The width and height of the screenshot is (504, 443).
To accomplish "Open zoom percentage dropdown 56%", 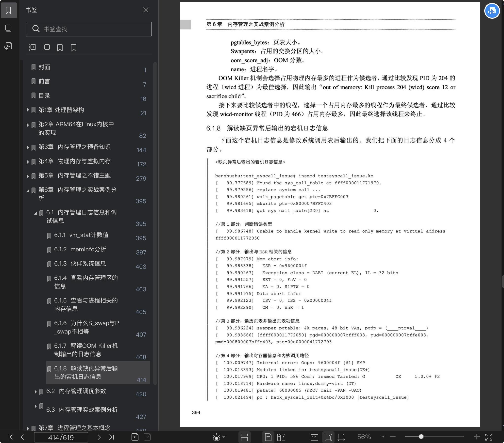I will pyautogui.click(x=383, y=437).
